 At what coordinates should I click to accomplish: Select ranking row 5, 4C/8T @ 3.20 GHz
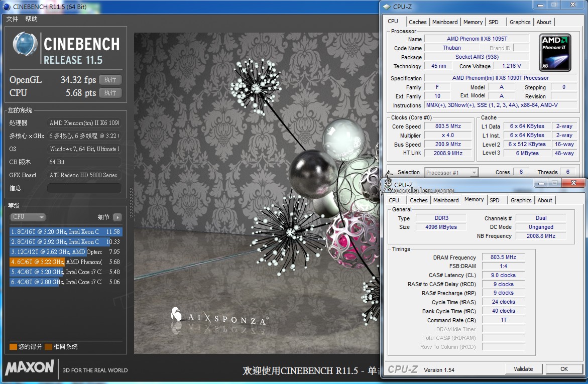66,272
